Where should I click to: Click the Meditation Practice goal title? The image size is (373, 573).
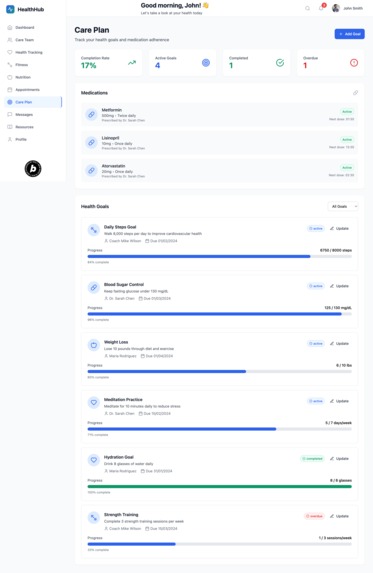click(x=123, y=400)
